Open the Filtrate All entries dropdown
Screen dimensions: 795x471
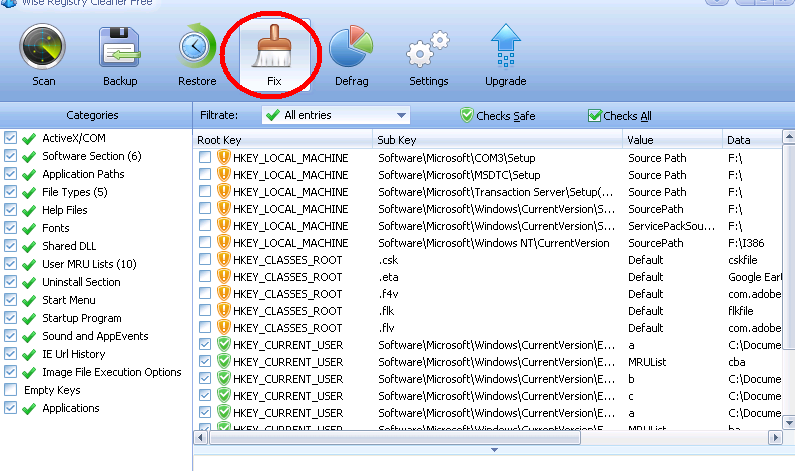pyautogui.click(x=336, y=115)
